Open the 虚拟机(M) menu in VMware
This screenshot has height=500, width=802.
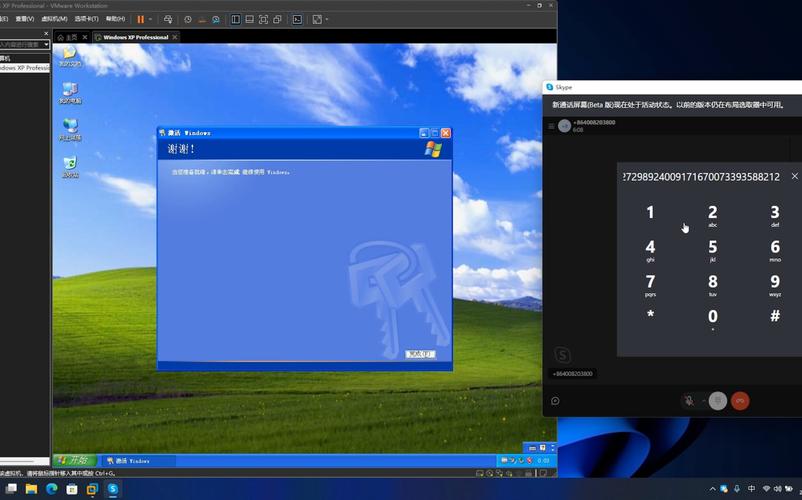[54, 19]
